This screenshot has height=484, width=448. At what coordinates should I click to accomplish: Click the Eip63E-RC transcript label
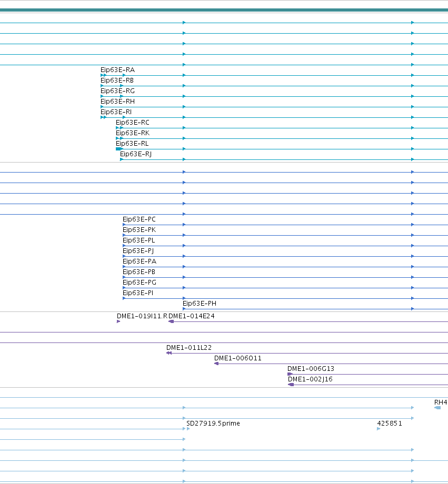pos(133,123)
